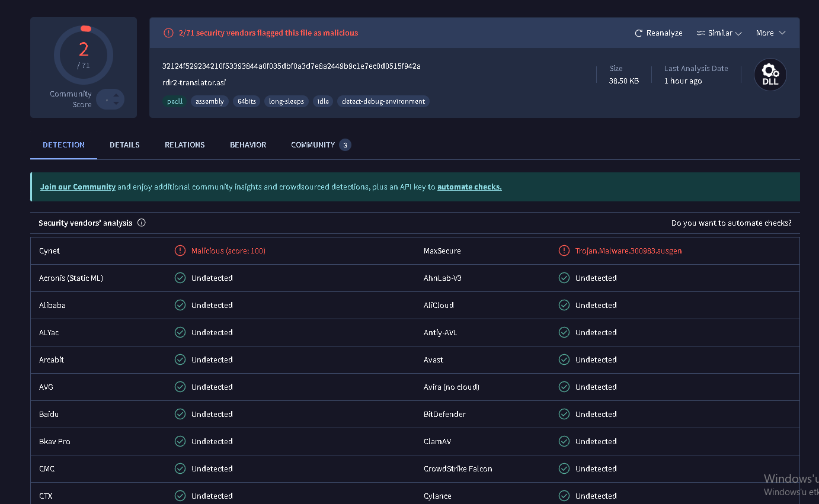Click the 64bits tag
Viewport: 819px width, 504px height.
coord(247,101)
